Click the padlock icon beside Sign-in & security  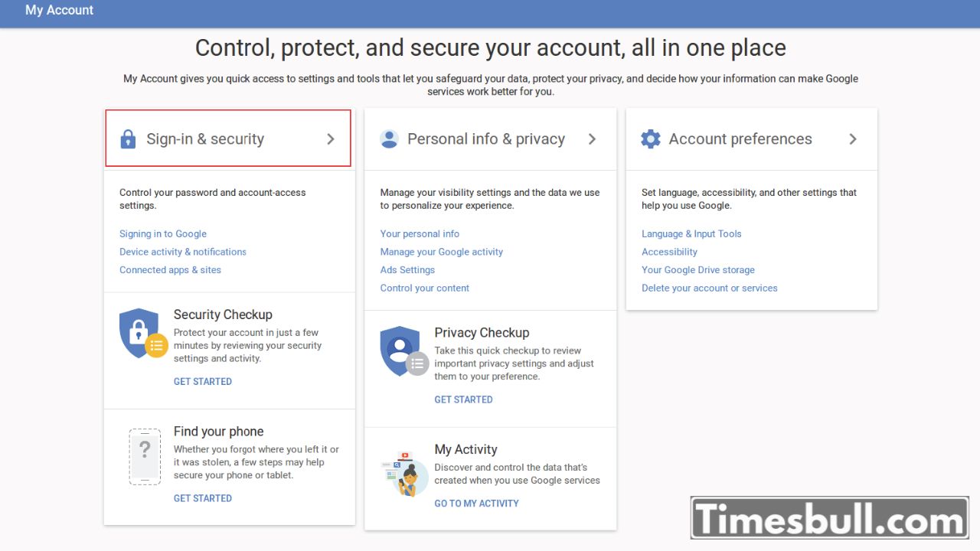click(x=128, y=139)
